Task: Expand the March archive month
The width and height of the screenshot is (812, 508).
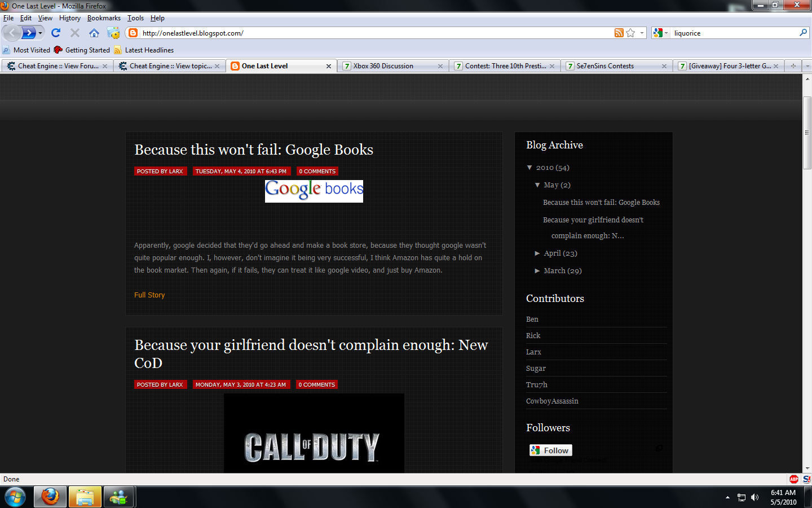Action: tap(537, 271)
